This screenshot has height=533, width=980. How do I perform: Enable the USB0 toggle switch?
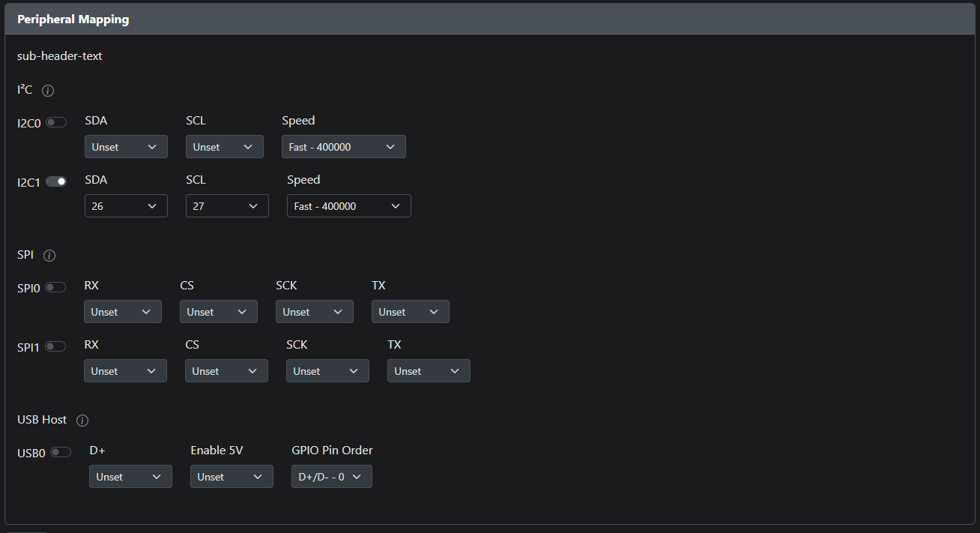[61, 452]
